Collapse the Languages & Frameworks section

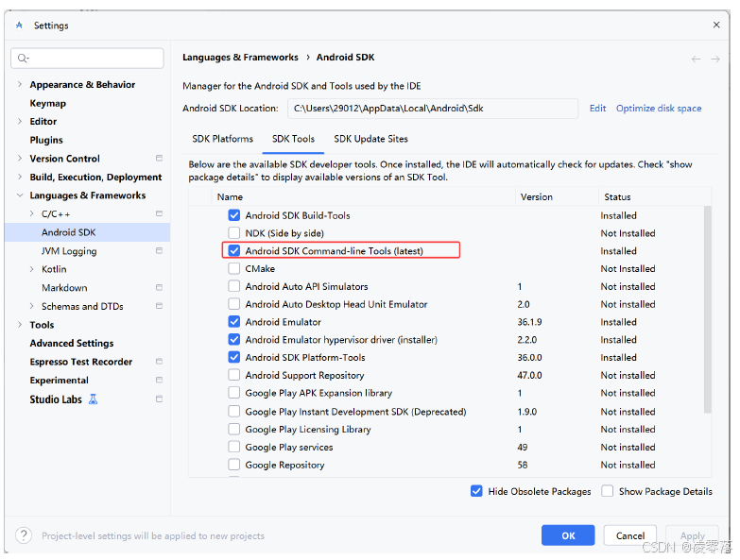20,195
